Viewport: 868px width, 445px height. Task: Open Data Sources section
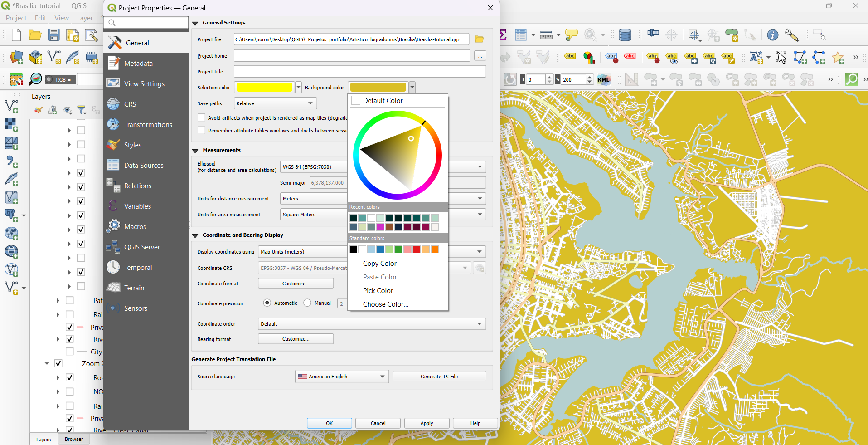[x=146, y=165]
